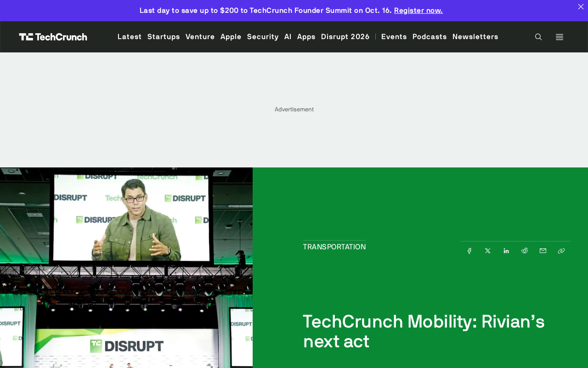The image size is (588, 368).
Task: Open the Startups section
Action: tap(164, 36)
